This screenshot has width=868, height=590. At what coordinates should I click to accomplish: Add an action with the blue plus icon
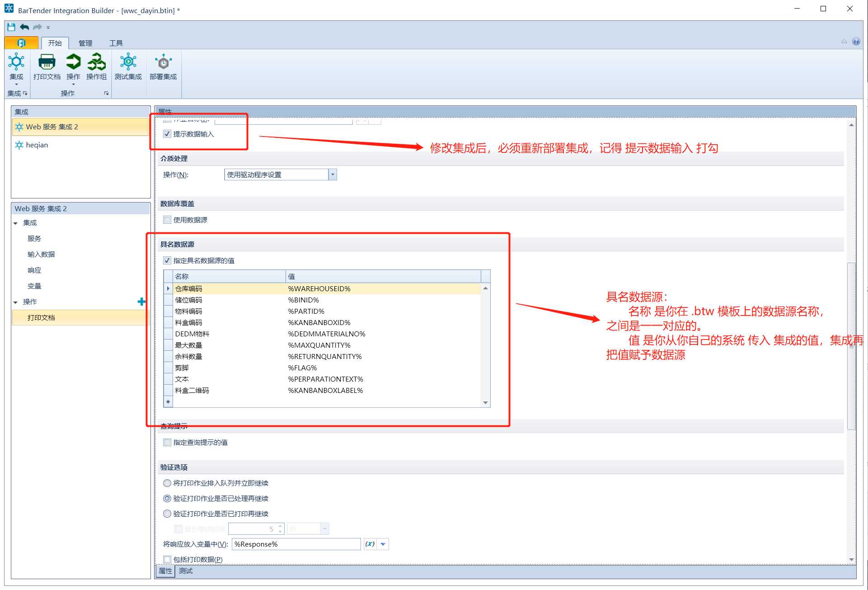pos(141,302)
